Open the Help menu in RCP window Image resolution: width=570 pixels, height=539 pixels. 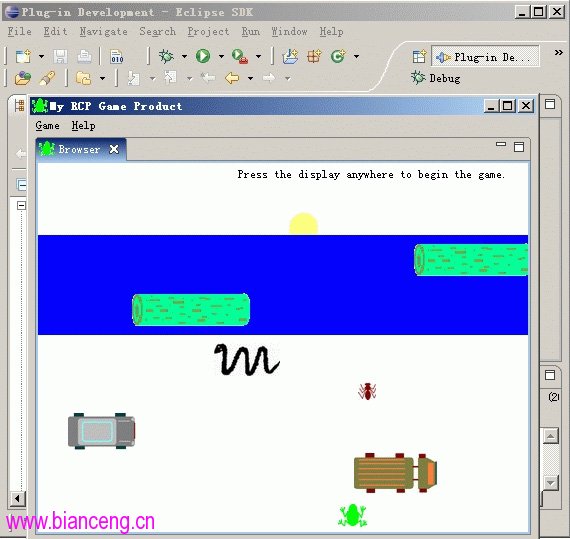pos(83,126)
